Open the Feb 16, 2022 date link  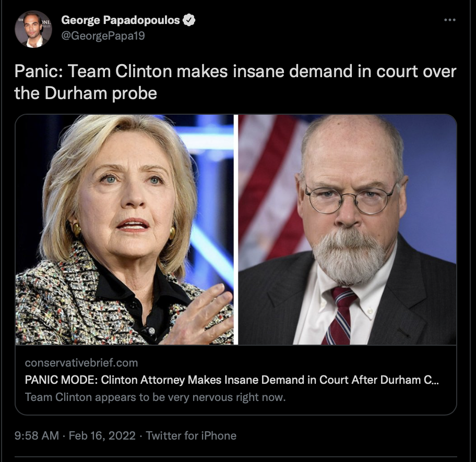pyautogui.click(x=102, y=435)
